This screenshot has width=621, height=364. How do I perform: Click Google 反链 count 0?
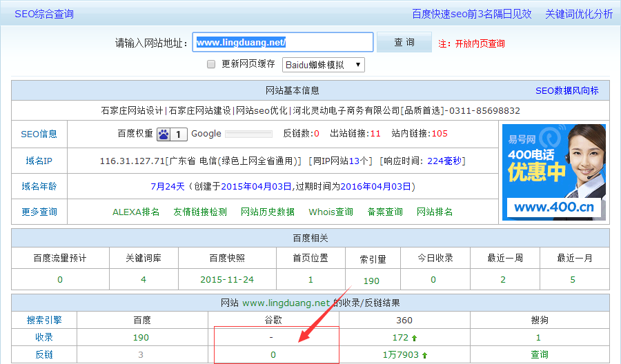click(273, 355)
